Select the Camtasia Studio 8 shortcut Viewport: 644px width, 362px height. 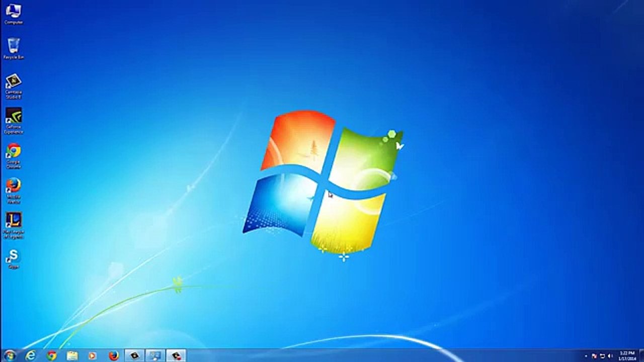tap(14, 86)
